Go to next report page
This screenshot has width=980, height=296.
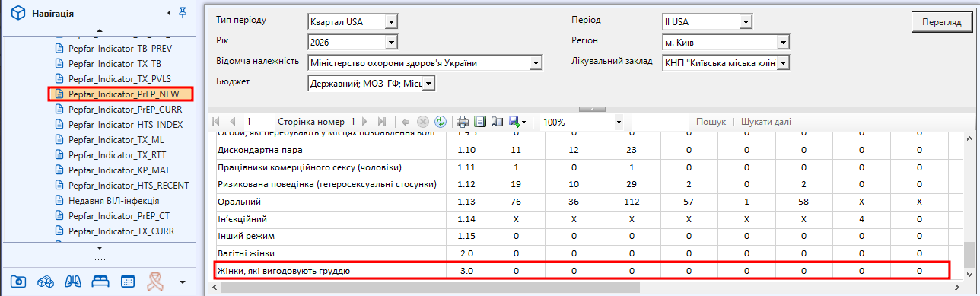pyautogui.click(x=364, y=122)
